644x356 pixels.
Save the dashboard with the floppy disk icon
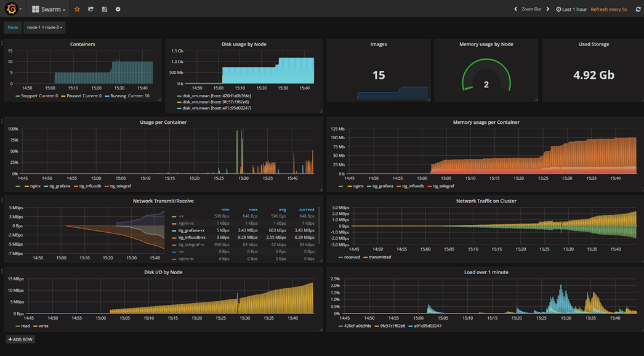[x=104, y=9]
